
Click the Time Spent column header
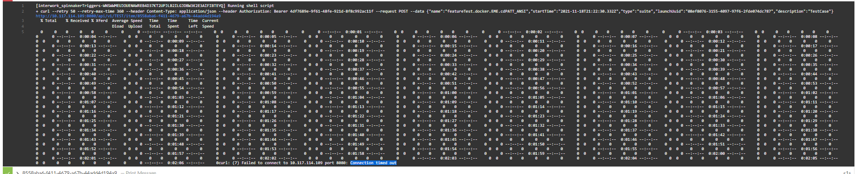(173, 23)
